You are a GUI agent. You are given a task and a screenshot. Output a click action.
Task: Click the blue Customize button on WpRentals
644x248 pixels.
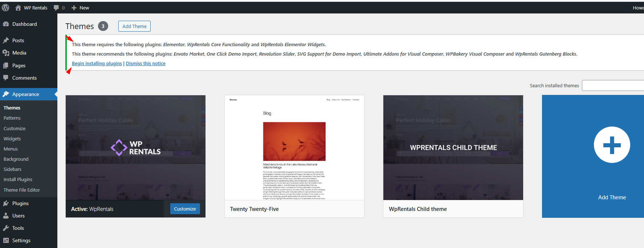(x=185, y=209)
